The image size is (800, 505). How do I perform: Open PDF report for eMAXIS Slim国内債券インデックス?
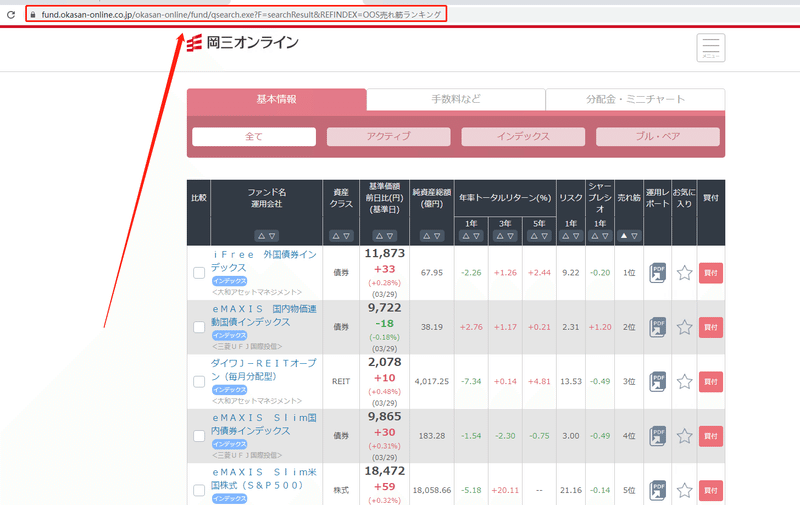coord(657,436)
